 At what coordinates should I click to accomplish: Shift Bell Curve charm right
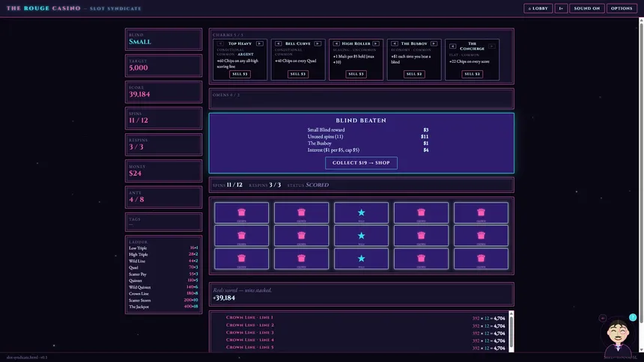(318, 43)
